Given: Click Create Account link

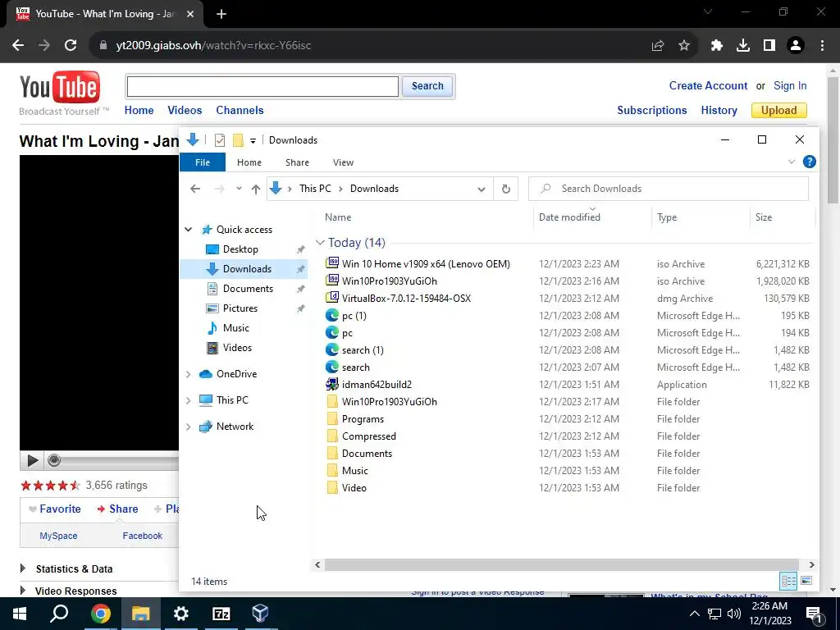Looking at the screenshot, I should click(708, 85).
